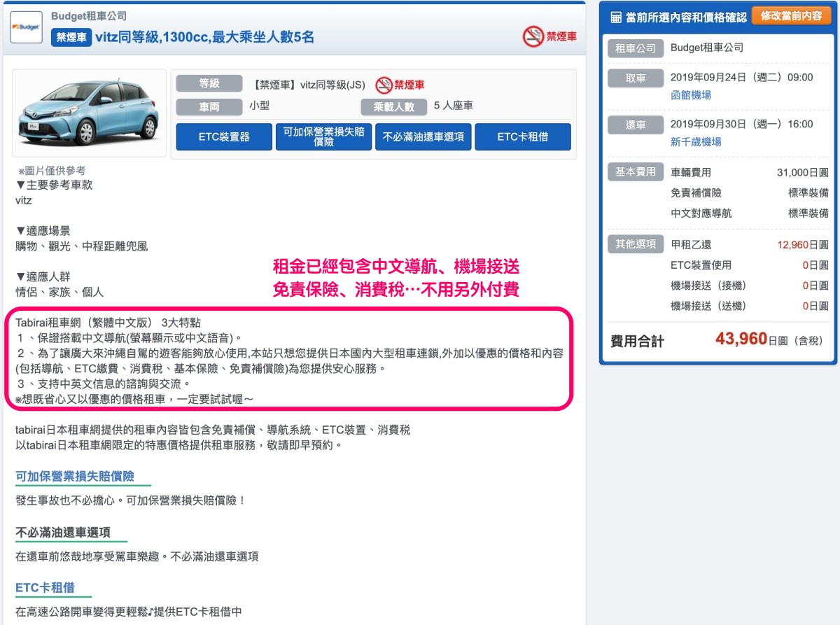
Task: Click the ※圖片僅供參考 note
Action: pyautogui.click(x=52, y=170)
